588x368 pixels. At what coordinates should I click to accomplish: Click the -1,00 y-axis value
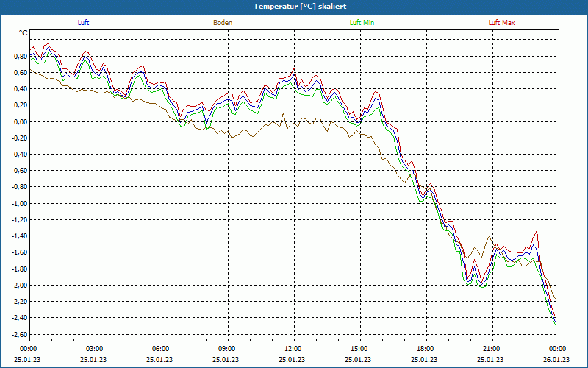[x=21, y=204]
